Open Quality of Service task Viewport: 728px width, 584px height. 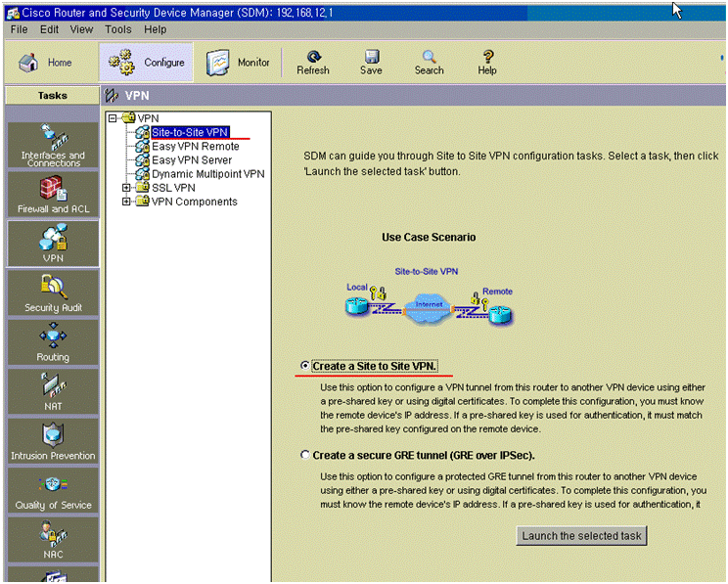(x=53, y=491)
